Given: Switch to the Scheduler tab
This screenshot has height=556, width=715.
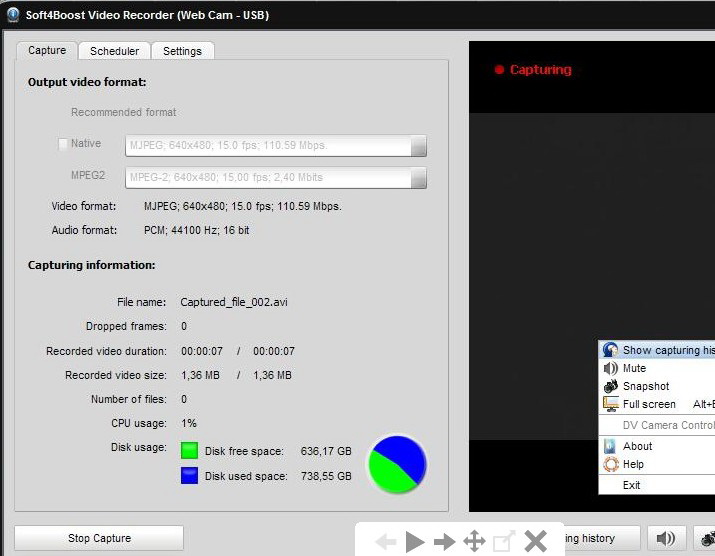Looking at the screenshot, I should pos(114,51).
